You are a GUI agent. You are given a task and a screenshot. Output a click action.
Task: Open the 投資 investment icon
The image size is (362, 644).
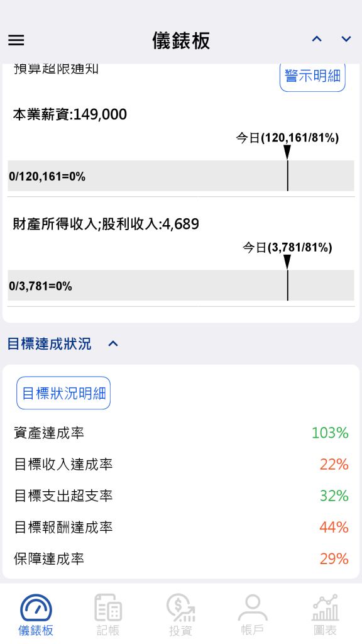(180, 608)
